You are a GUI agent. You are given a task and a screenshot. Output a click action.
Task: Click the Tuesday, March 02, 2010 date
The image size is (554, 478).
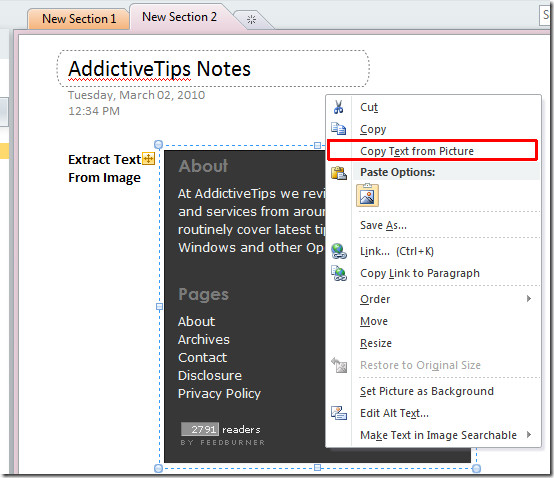[x=136, y=95]
